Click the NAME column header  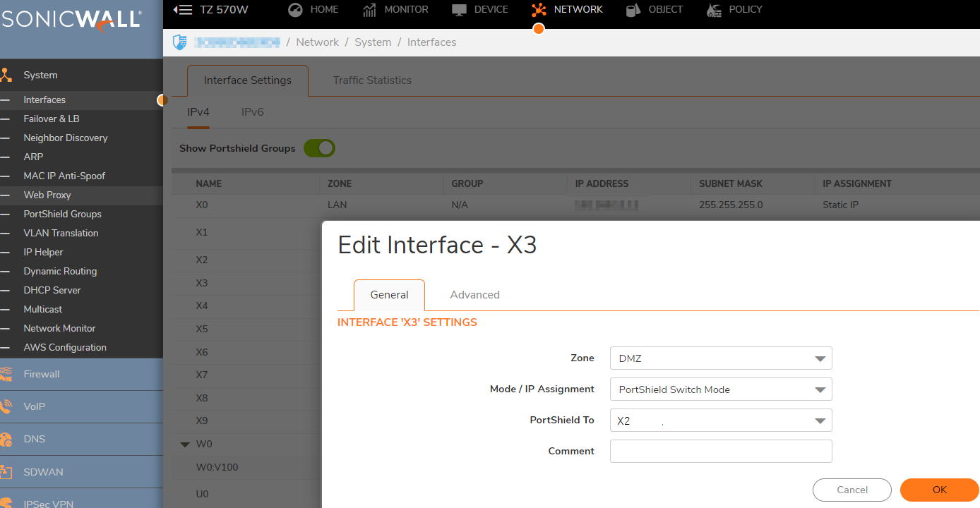pos(209,183)
